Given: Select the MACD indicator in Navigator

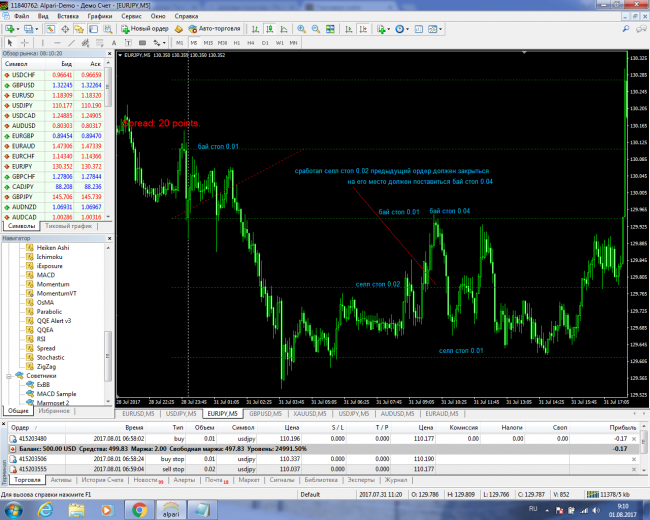Looking at the screenshot, I should pyautogui.click(x=48, y=274).
